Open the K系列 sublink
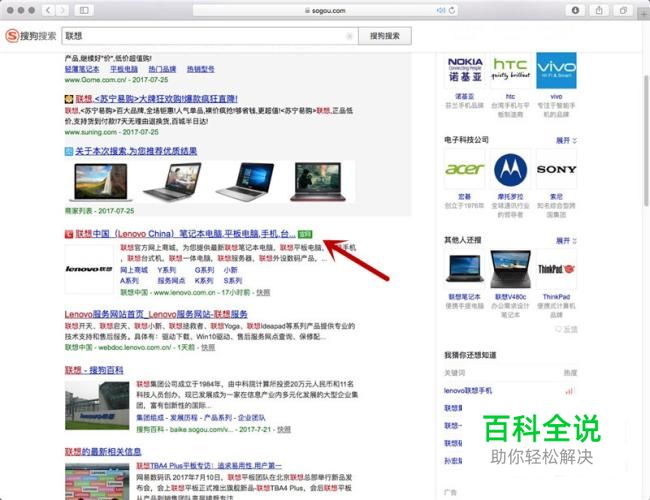 point(204,281)
